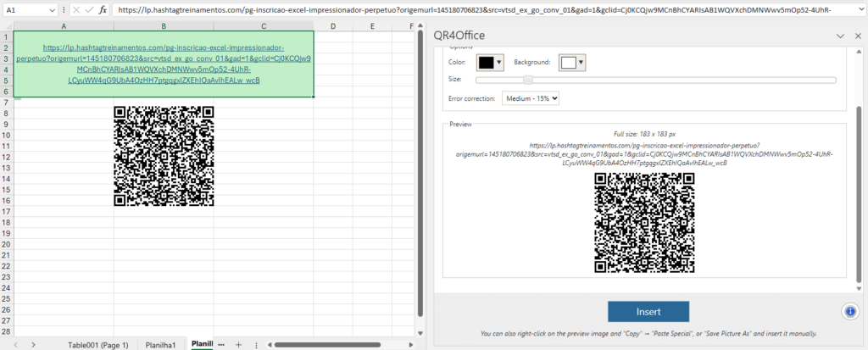Click the Select All corner triangle
Screen dimensions: 868x350
(x=7, y=26)
